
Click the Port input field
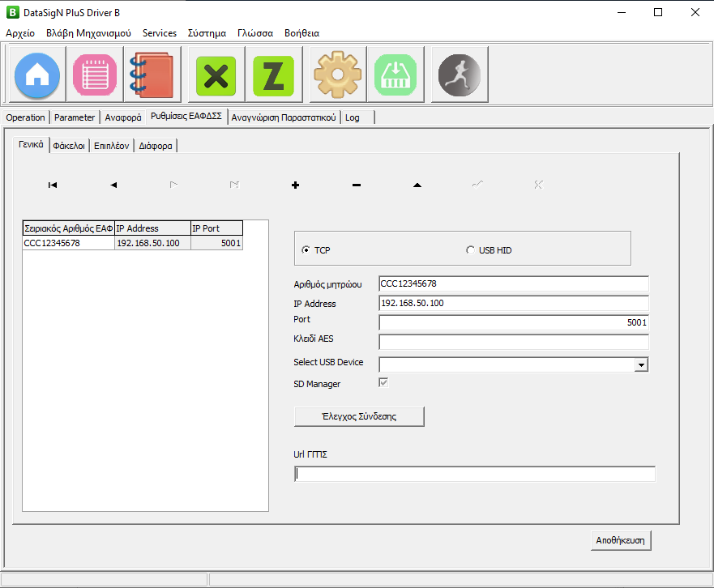pyautogui.click(x=514, y=322)
